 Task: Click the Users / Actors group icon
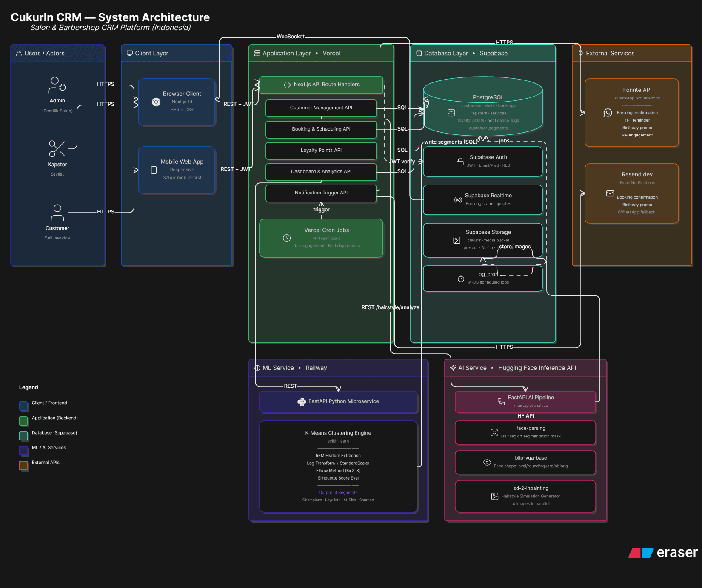point(19,53)
